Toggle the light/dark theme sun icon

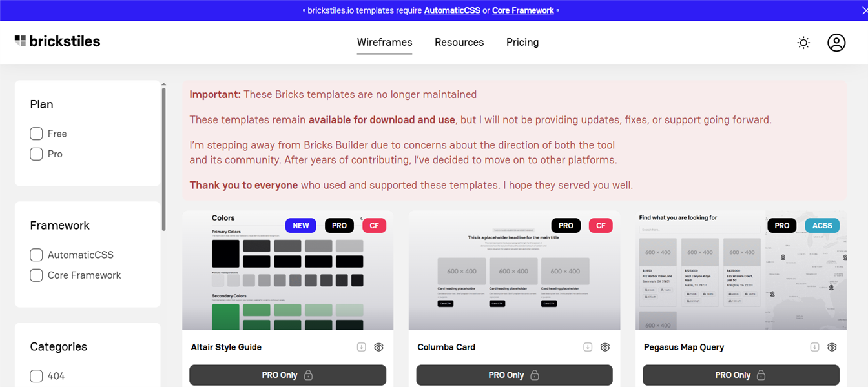pyautogui.click(x=803, y=43)
